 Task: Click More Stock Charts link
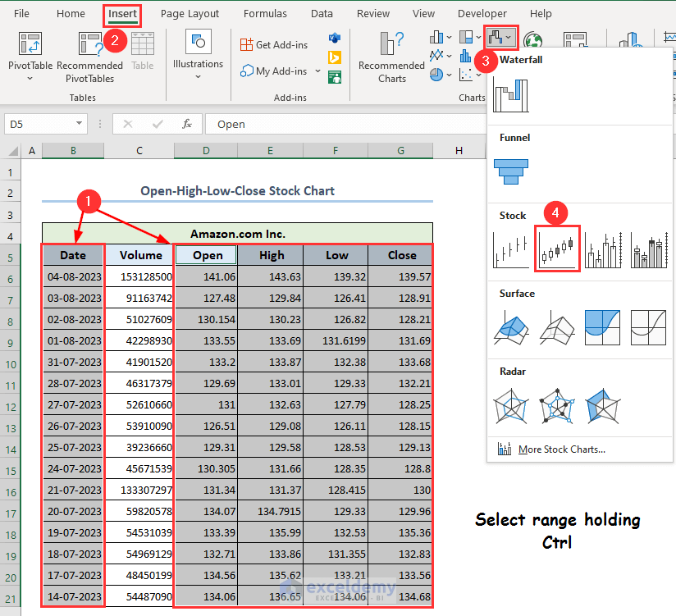pos(561,449)
